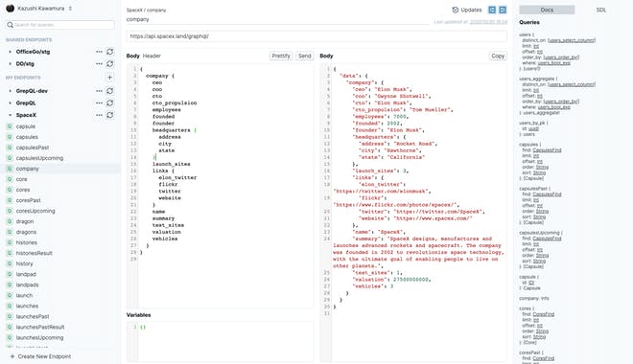Click the history query icon
This screenshot has height=364, width=633.
coord(10,263)
